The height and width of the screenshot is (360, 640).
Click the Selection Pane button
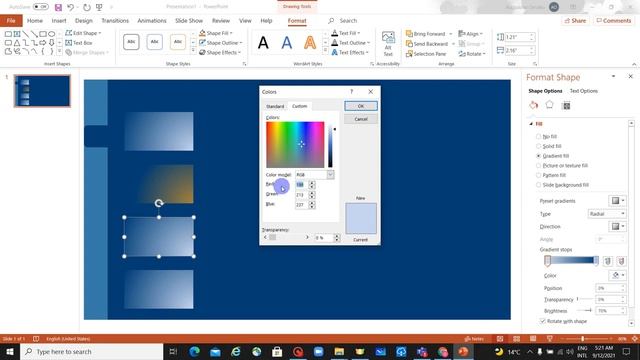click(x=426, y=54)
